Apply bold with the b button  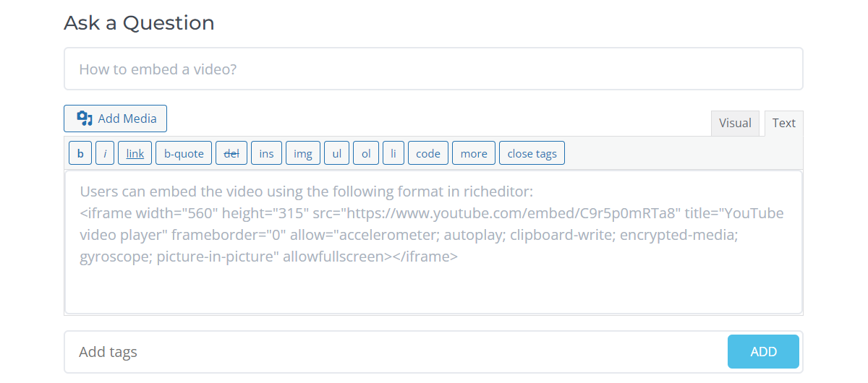(80, 153)
